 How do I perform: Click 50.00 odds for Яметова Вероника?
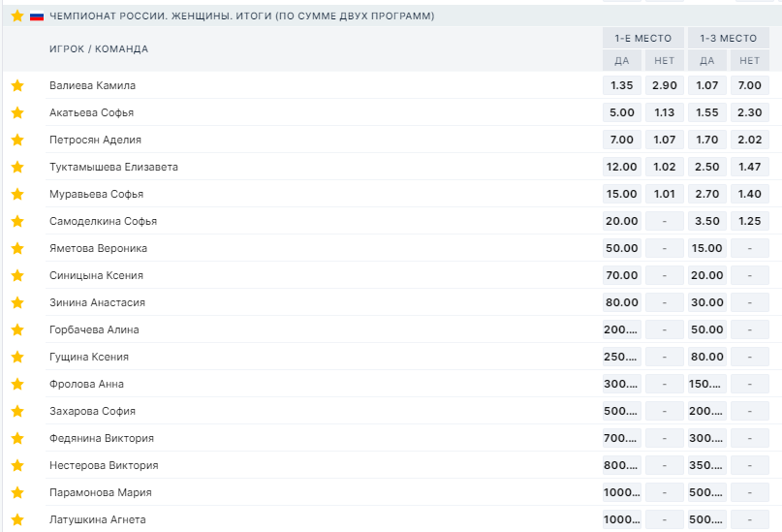[x=621, y=248]
